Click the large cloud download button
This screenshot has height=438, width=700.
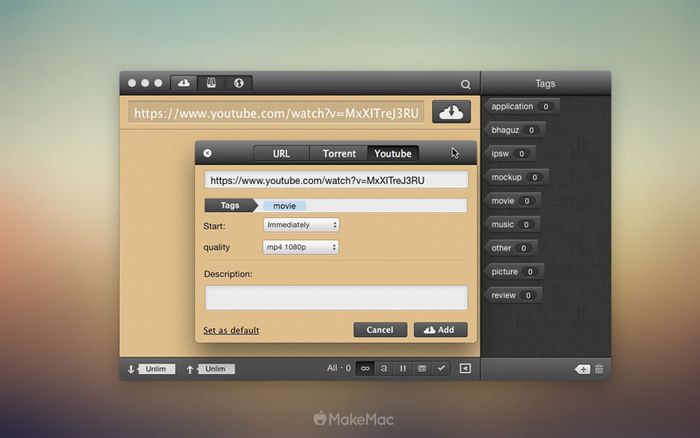[x=451, y=112]
